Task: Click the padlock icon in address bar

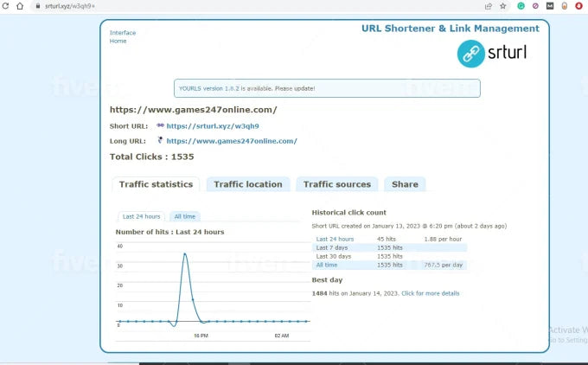Action: coord(37,6)
